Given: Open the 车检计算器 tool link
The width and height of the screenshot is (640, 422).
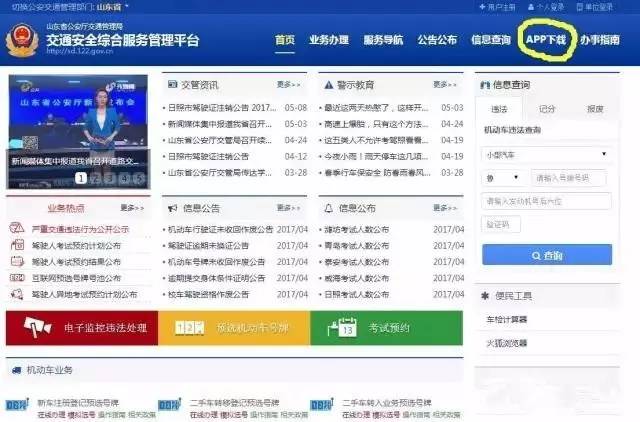Looking at the screenshot, I should click(507, 320).
